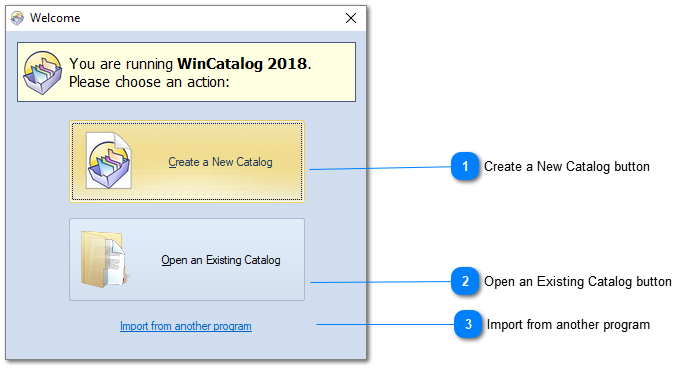Click the catalog document icon on Create button
The image size is (688, 369).
click(108, 161)
